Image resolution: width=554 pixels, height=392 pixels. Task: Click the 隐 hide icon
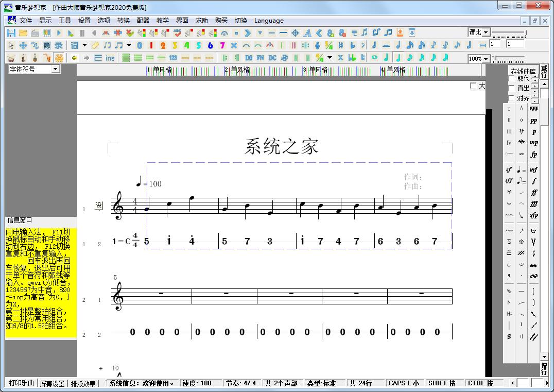(x=47, y=45)
